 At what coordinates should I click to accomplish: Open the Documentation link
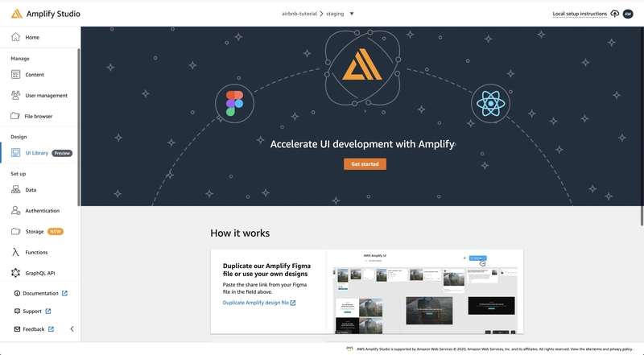tap(40, 293)
